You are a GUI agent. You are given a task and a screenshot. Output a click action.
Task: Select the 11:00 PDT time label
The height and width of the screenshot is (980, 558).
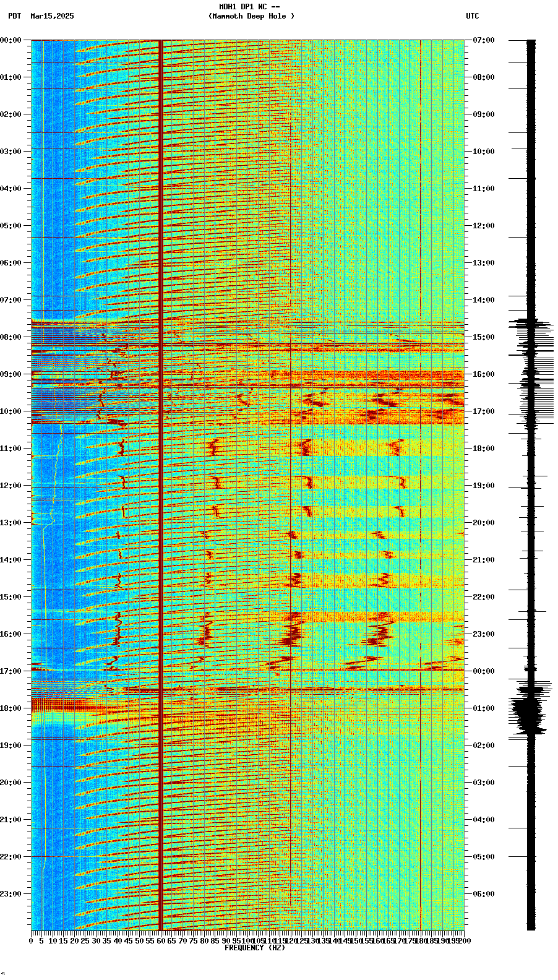(x=11, y=449)
